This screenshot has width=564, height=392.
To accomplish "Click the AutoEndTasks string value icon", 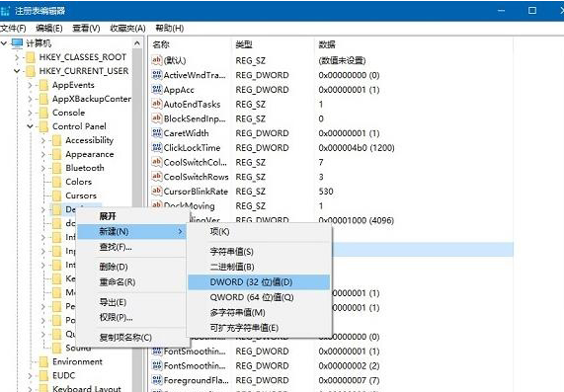I will coord(156,104).
